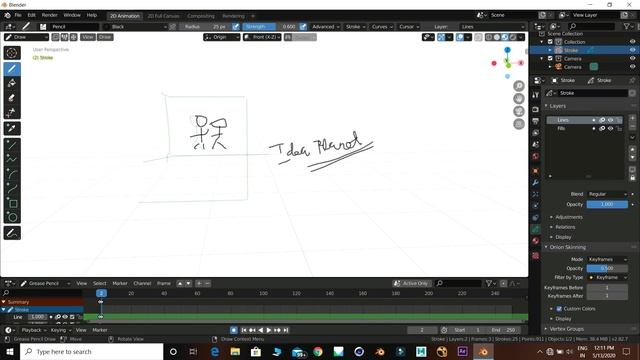Open Microsoft Edge from the taskbar
Image resolution: width=640 pixels, height=360 pixels.
click(x=215, y=351)
